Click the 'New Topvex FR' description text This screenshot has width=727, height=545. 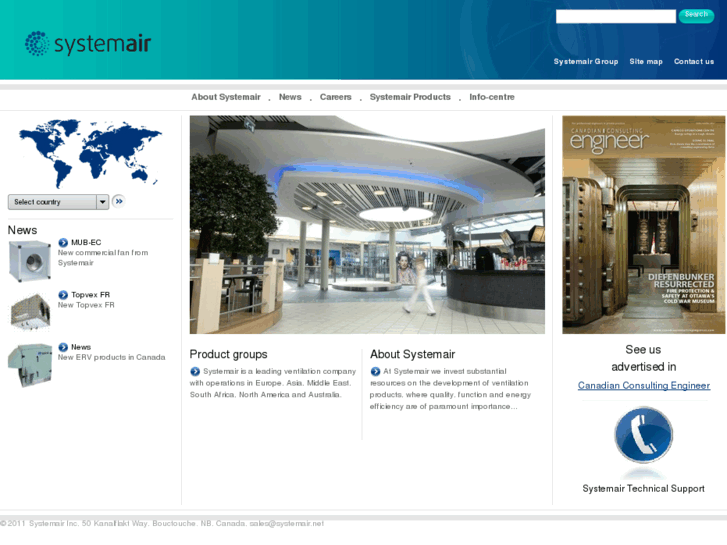tap(86, 305)
